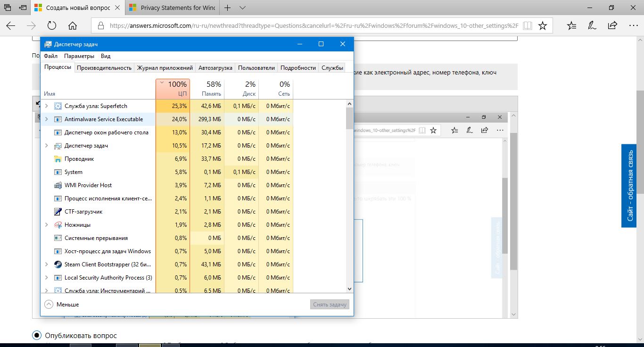Sort processes by the Имя column
644x347 pixels.
coord(98,89)
